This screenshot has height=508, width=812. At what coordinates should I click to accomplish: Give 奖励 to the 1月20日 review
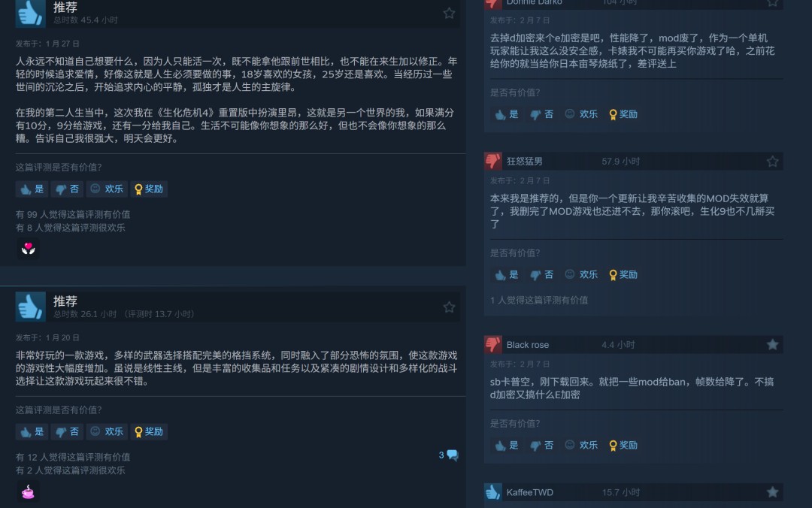(149, 431)
